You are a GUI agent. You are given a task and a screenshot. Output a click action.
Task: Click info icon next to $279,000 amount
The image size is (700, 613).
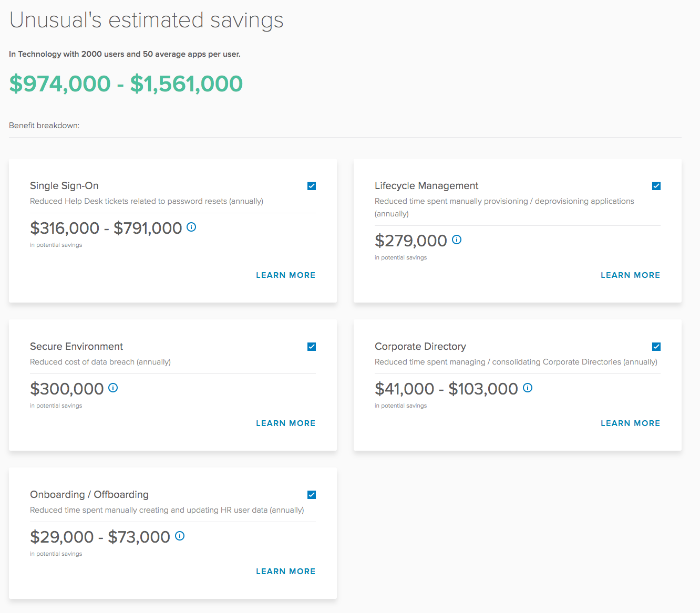tap(457, 240)
